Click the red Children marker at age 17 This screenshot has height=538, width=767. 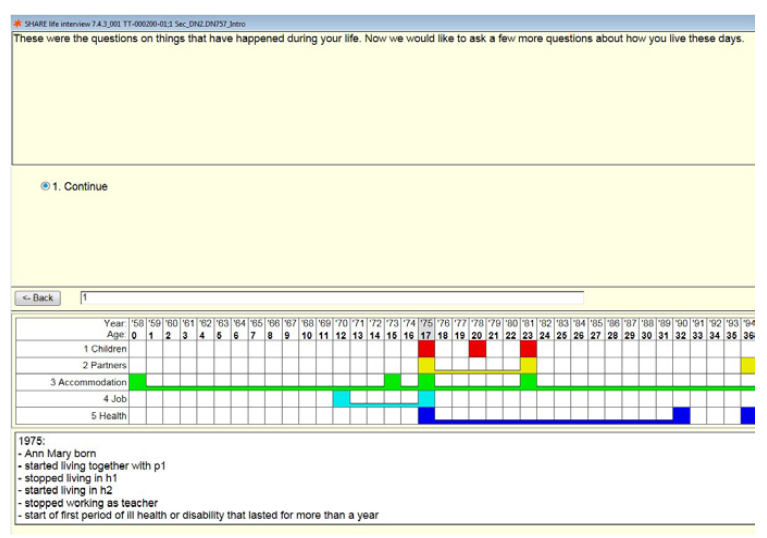coord(426,349)
